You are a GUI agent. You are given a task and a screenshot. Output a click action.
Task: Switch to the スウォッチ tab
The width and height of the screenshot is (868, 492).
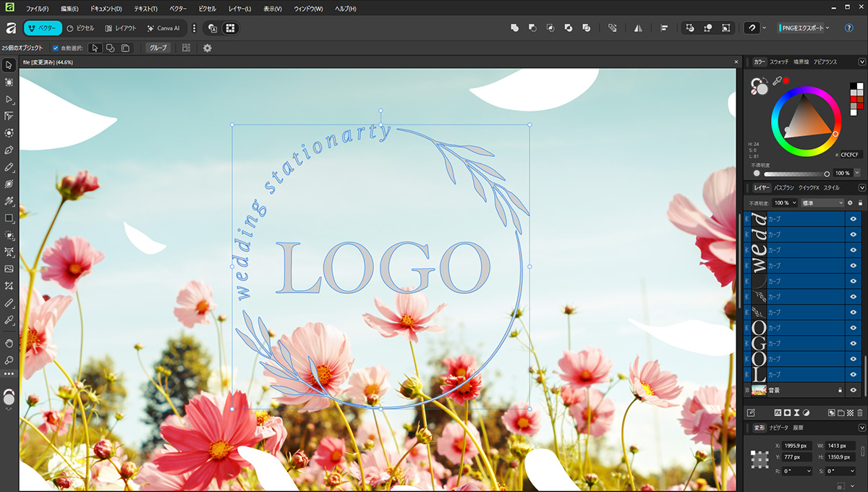pos(779,62)
